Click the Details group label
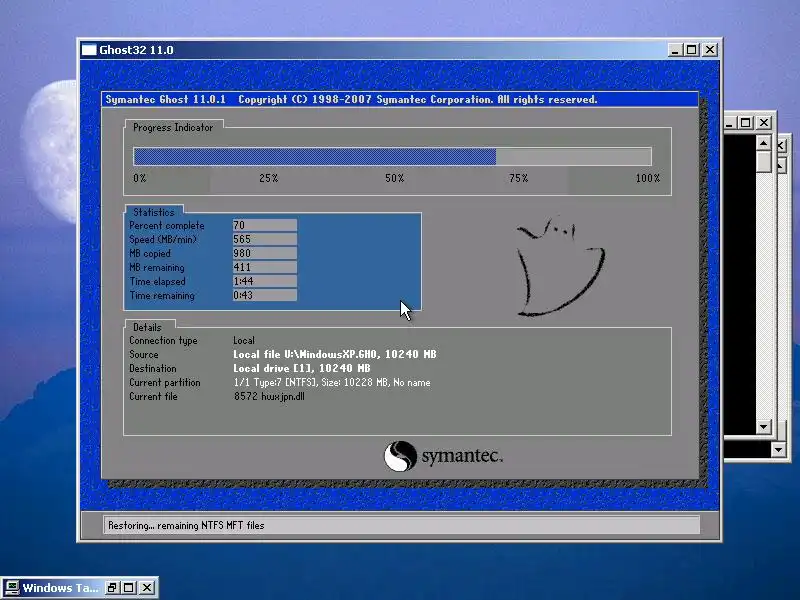The height and width of the screenshot is (600, 800). (147, 328)
